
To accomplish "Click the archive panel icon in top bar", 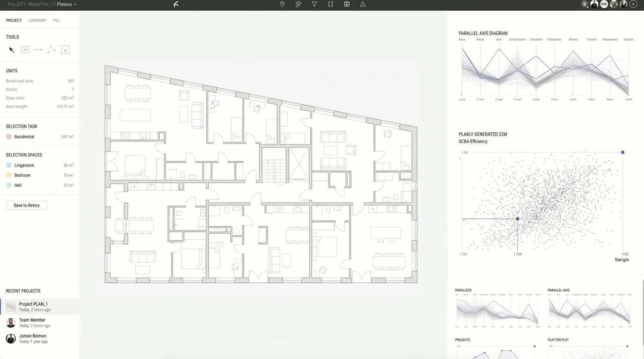I will click(x=347, y=4).
